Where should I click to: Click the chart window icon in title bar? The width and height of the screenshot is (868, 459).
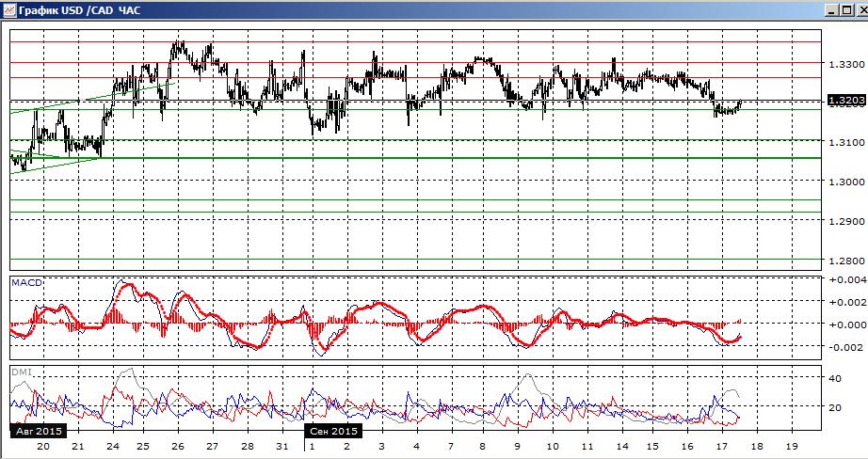point(8,9)
